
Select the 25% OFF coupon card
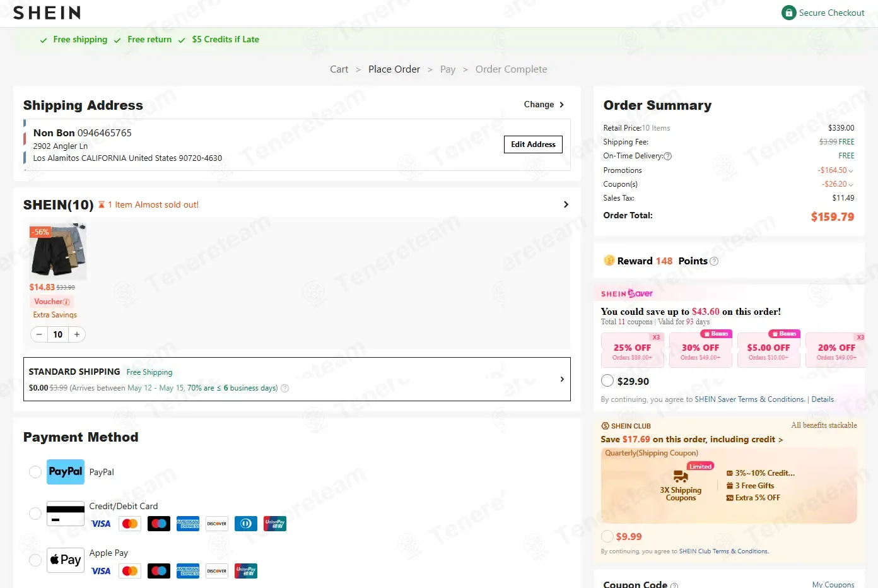[x=632, y=350]
